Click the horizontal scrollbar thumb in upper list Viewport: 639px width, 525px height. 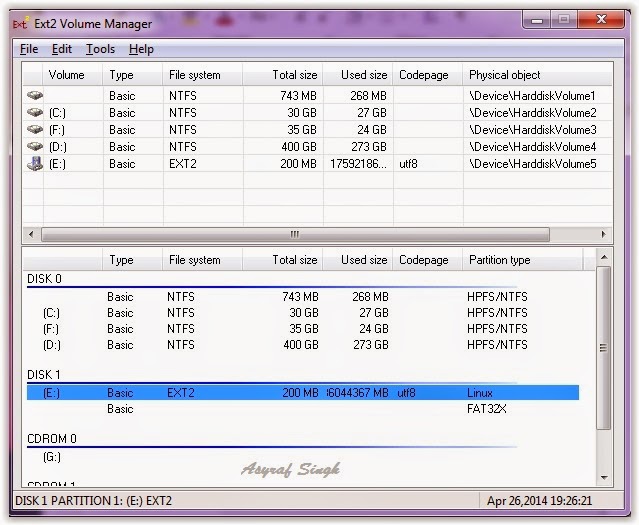click(x=295, y=234)
